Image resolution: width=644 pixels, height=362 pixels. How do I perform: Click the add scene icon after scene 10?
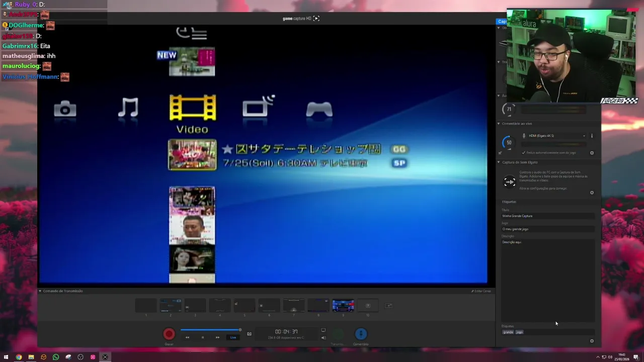pyautogui.click(x=388, y=306)
